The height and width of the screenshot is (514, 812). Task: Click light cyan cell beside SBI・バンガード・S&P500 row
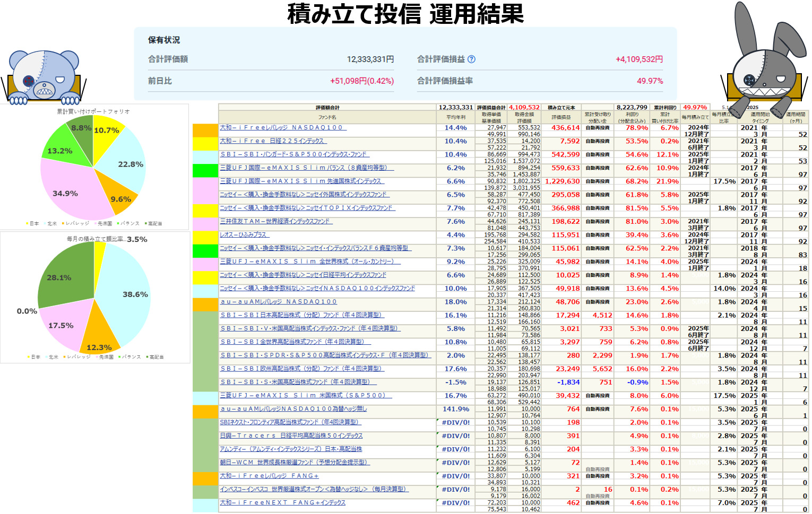[205, 158]
